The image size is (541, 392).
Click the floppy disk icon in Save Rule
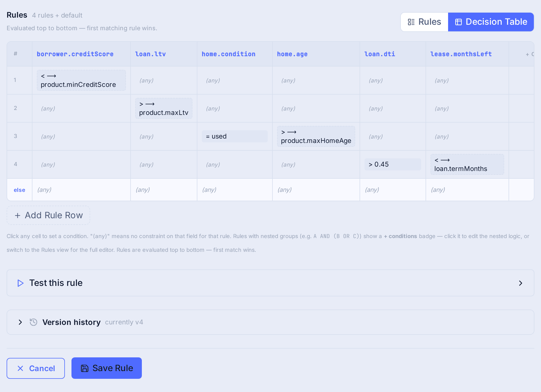(85, 368)
